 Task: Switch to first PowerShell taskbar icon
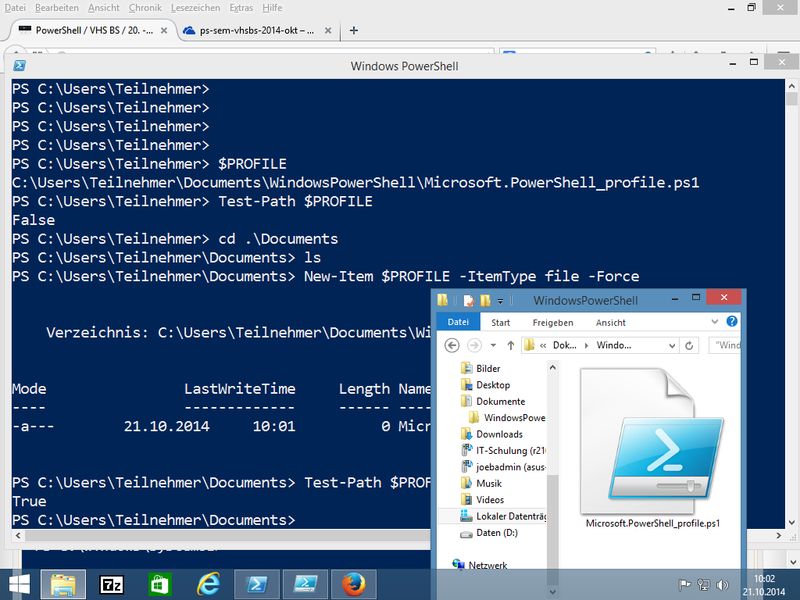pos(256,585)
